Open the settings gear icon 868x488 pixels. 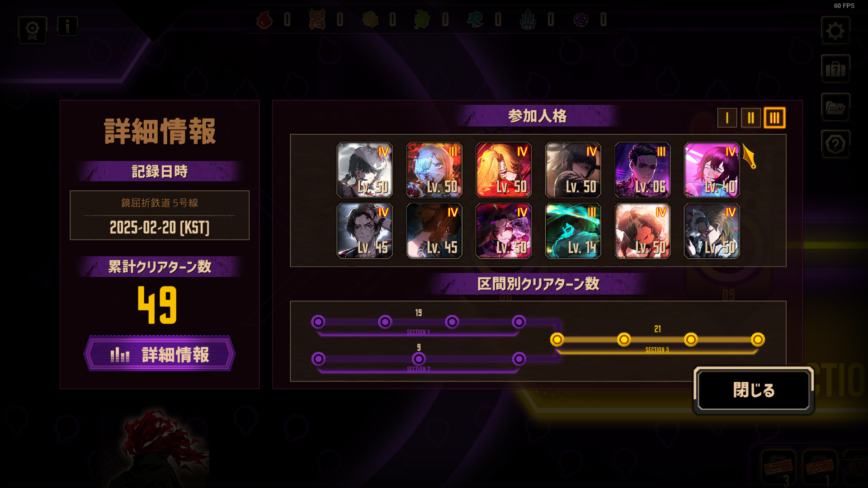(835, 31)
